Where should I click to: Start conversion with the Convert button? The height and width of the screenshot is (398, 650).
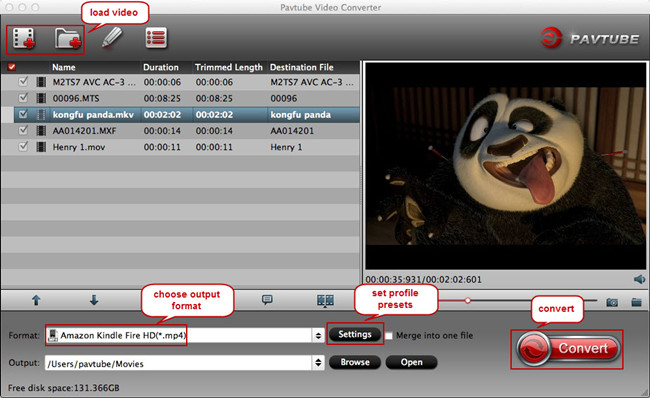pyautogui.click(x=568, y=348)
